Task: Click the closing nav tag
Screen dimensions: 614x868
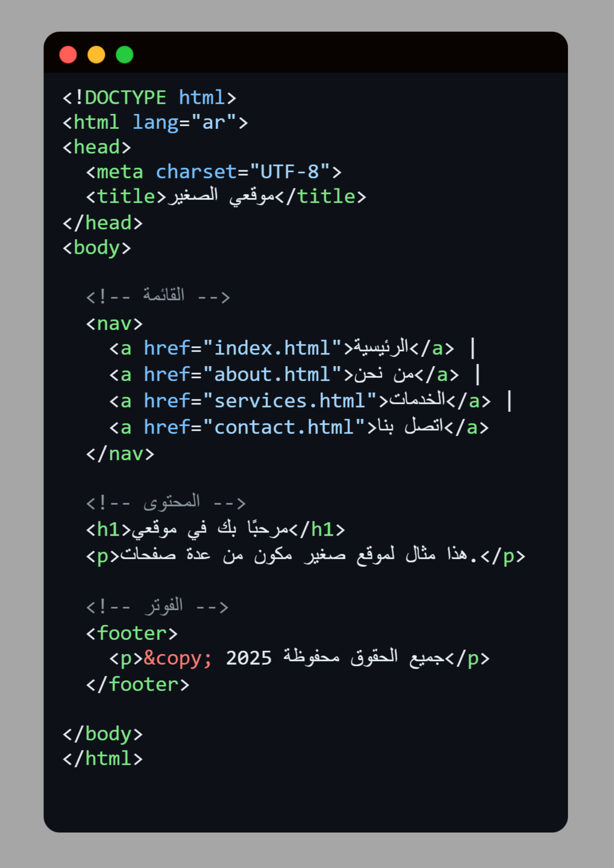Action: click(120, 454)
